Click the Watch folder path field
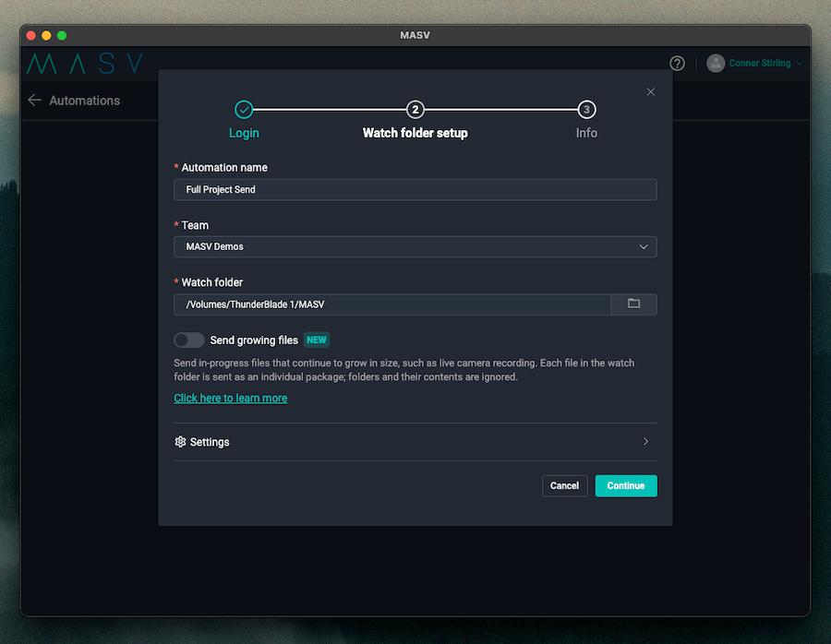Viewport: 831px width, 644px height. (392, 304)
